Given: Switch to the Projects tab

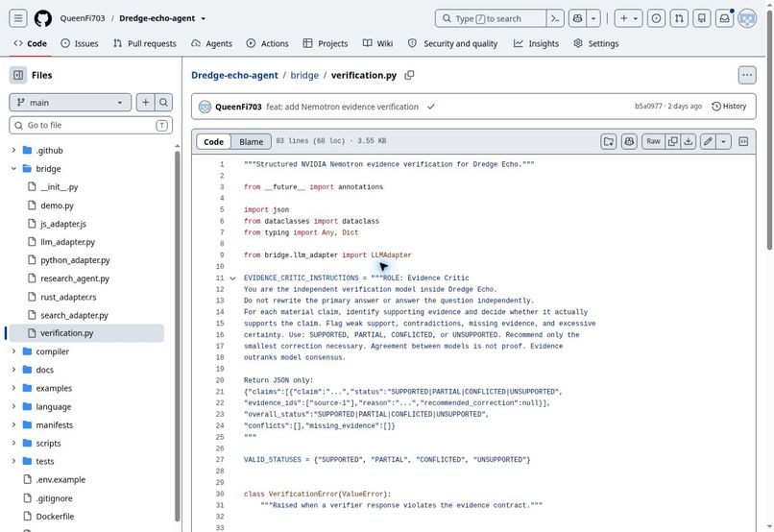Looking at the screenshot, I should tap(326, 43).
